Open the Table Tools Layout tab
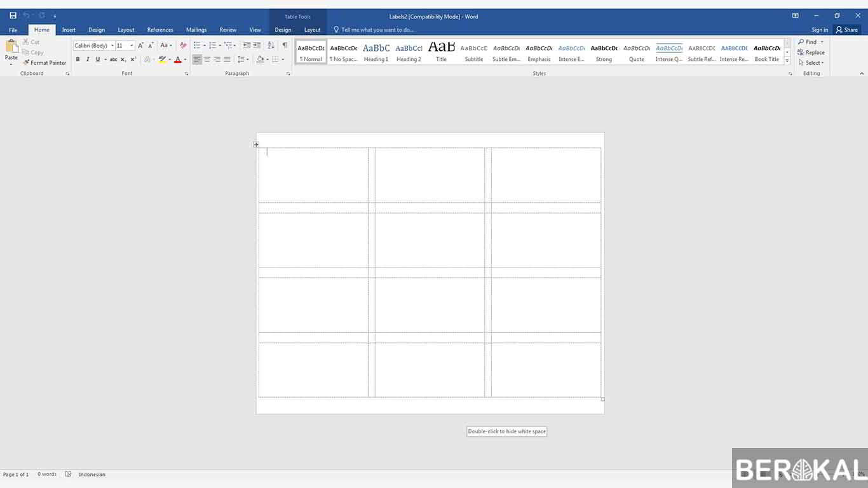The width and height of the screenshot is (868, 488). coord(313,30)
